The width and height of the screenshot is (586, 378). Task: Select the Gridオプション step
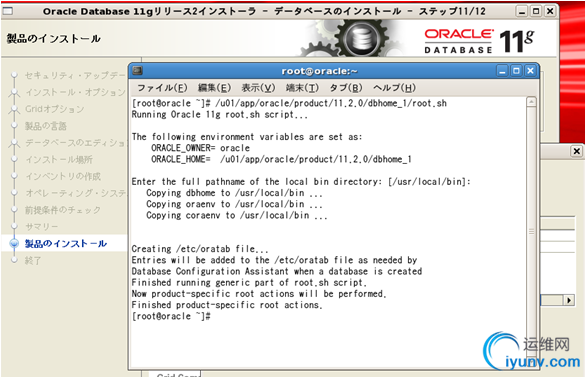(55, 109)
